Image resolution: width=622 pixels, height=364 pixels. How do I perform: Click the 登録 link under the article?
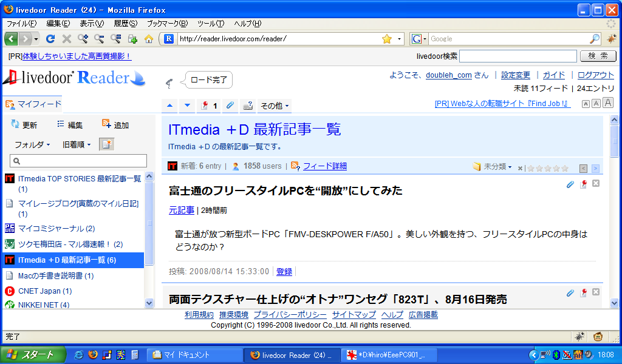284,272
